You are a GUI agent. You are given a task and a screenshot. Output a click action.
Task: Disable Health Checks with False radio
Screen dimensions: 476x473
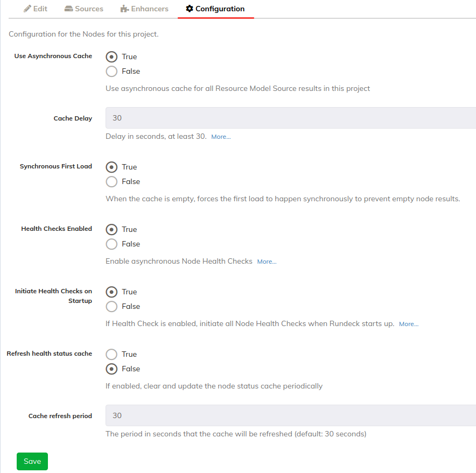(x=111, y=244)
